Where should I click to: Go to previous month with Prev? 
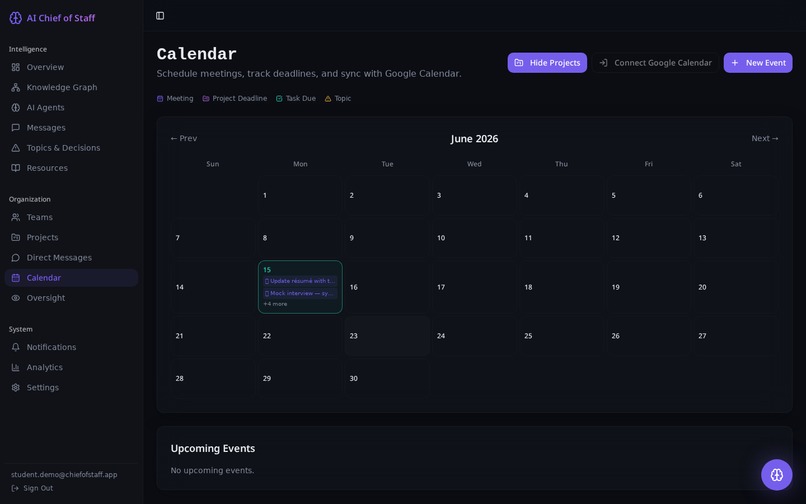coord(184,138)
